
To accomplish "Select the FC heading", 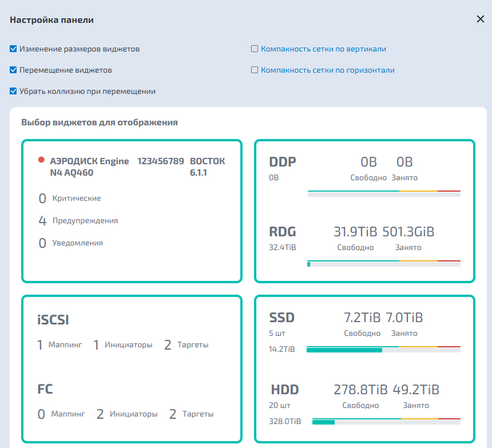I will pyautogui.click(x=45, y=389).
